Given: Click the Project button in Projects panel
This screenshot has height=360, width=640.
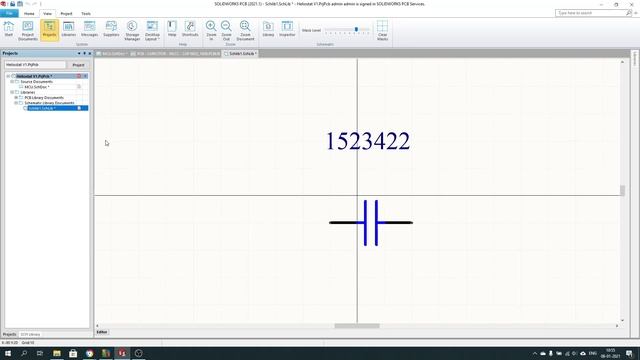Looking at the screenshot, I should pos(78,65).
